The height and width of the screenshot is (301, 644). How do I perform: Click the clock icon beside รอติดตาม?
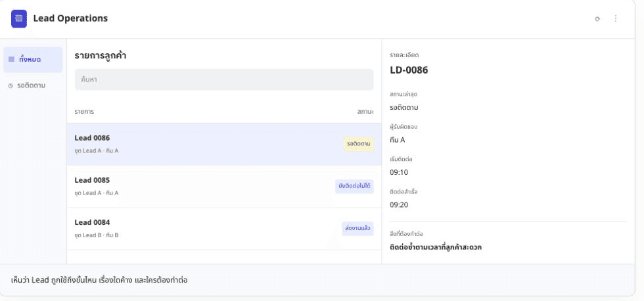[x=11, y=86]
